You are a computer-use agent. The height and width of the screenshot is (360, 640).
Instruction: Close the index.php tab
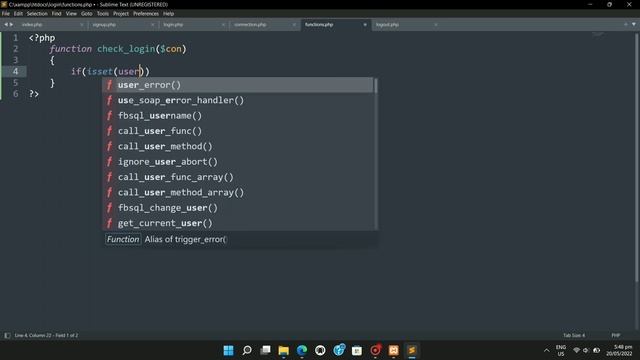(82, 25)
